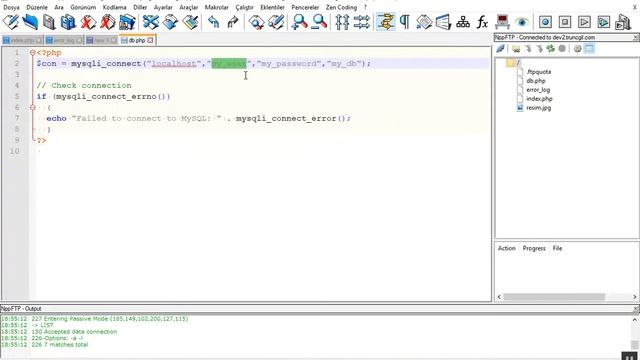
Task: Switch to the new 1 tab
Action: [x=101, y=40]
